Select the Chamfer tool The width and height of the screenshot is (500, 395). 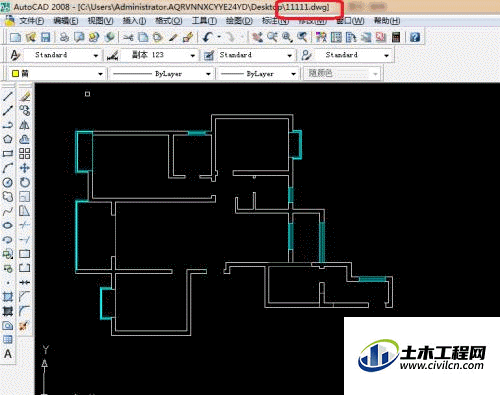tap(24, 297)
